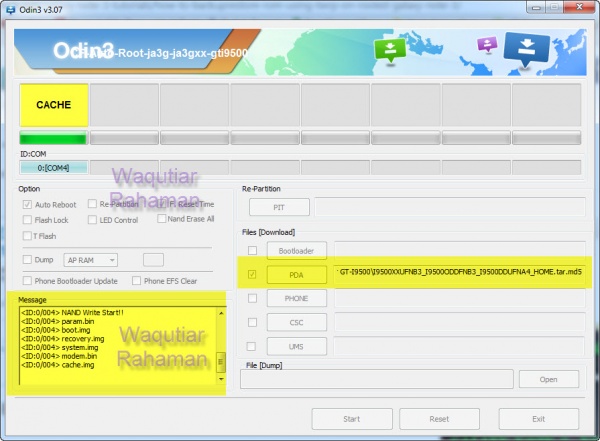Click the purple upload bubble icon in banner
Screen dimensions: 600x441
point(487,44)
